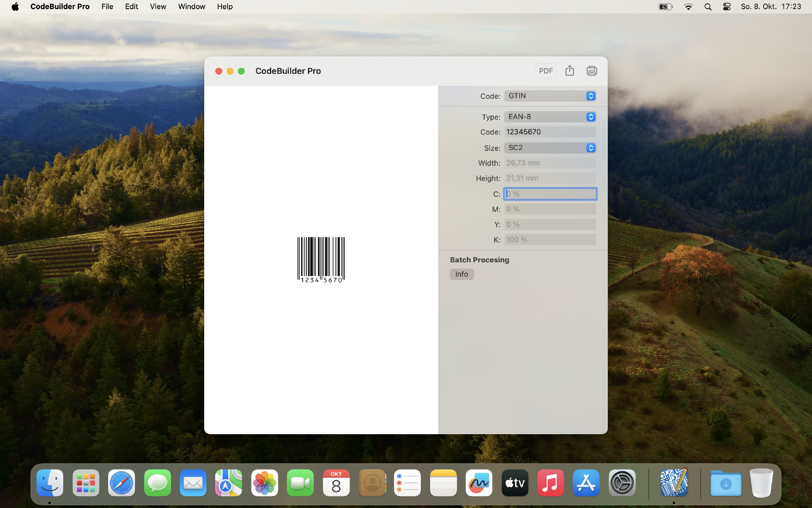Open System Settings from the Dock

pos(622,483)
